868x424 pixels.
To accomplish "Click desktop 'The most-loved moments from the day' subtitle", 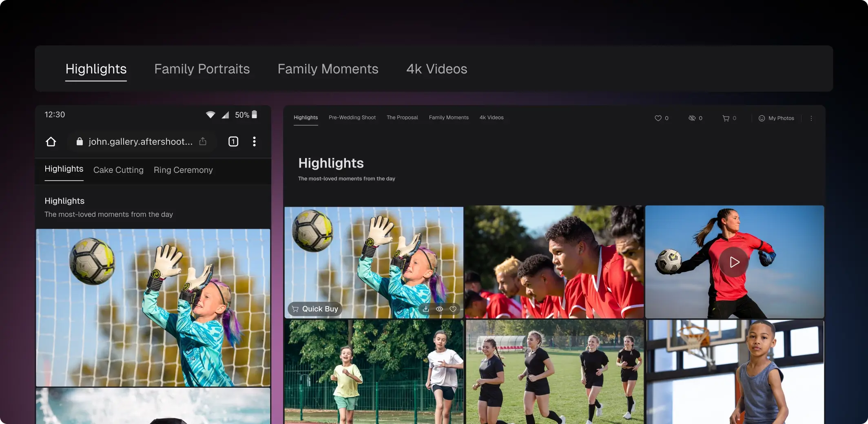I will pos(346,179).
